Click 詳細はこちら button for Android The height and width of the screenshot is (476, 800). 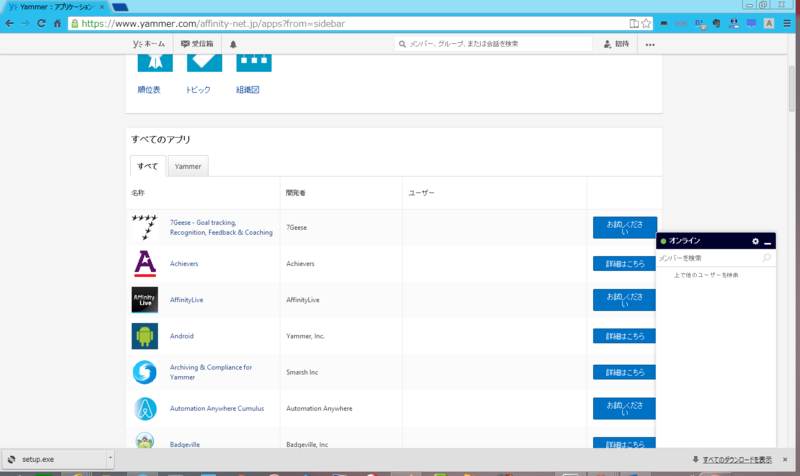click(624, 336)
